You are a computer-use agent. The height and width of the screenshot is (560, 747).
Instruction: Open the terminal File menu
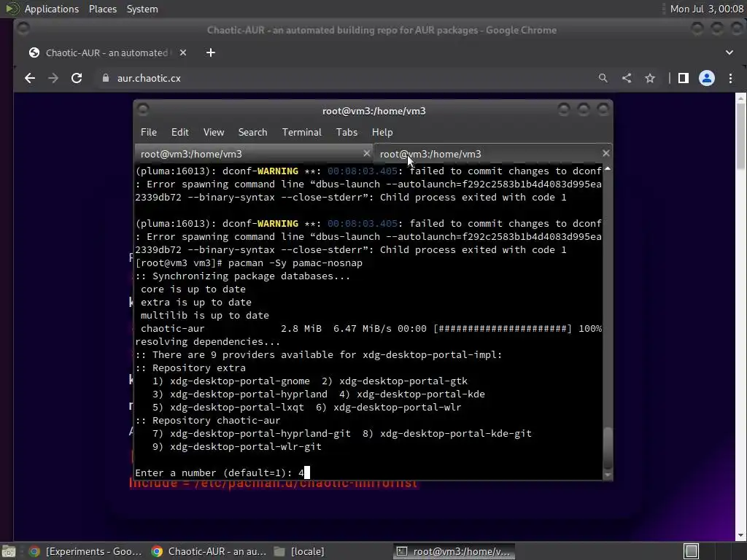(149, 132)
